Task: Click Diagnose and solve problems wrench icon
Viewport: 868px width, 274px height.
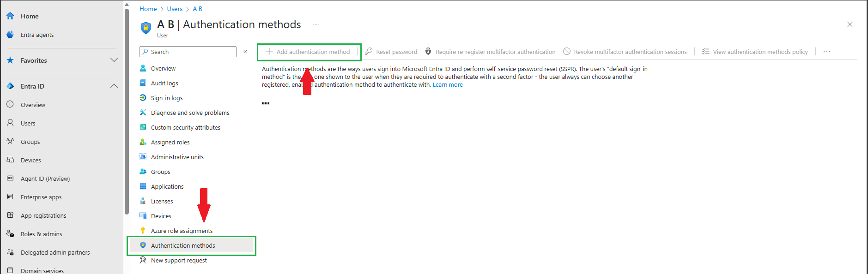Action: tap(143, 113)
